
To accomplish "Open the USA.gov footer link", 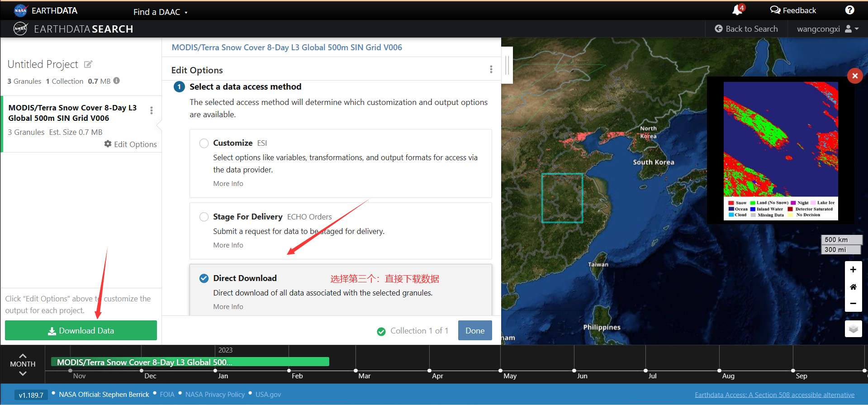I will click(x=268, y=394).
